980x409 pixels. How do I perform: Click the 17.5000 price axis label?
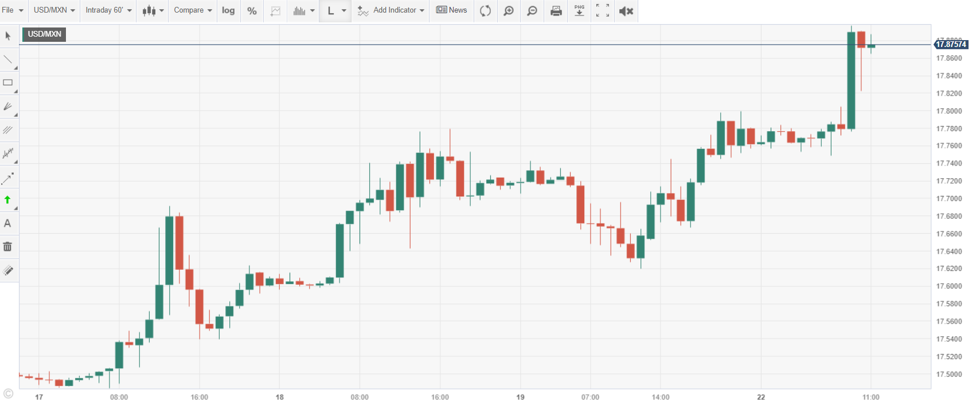(949, 375)
